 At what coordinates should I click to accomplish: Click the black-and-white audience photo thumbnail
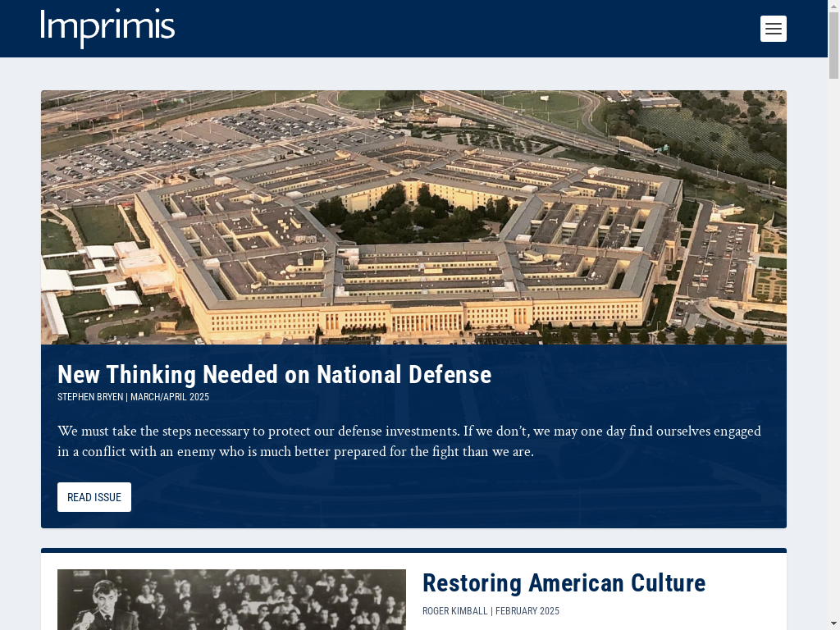(231, 600)
